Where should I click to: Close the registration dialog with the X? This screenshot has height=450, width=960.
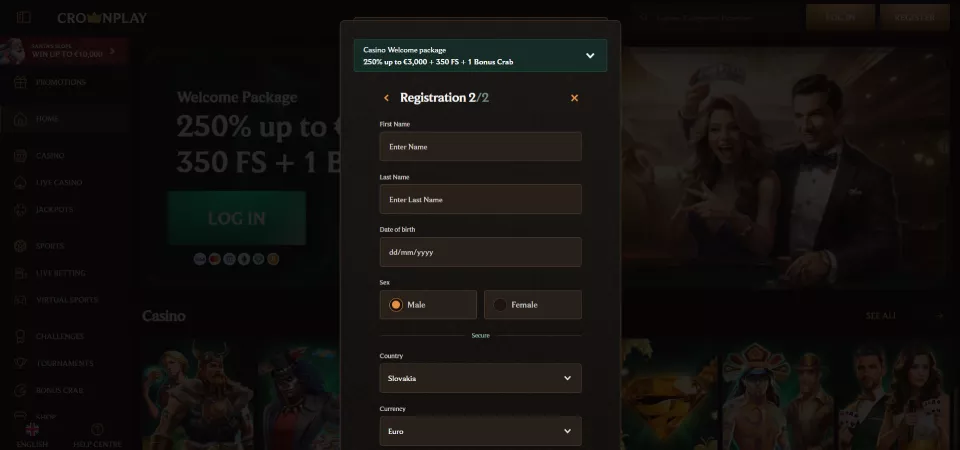pyautogui.click(x=574, y=98)
